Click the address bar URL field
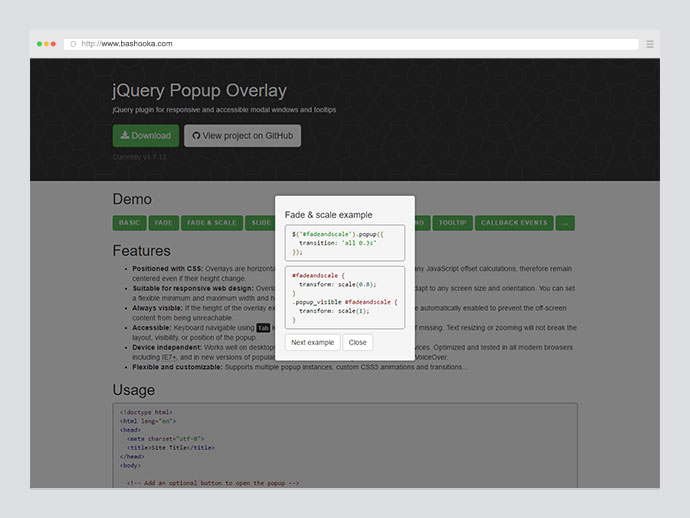690x518 pixels. 351,44
